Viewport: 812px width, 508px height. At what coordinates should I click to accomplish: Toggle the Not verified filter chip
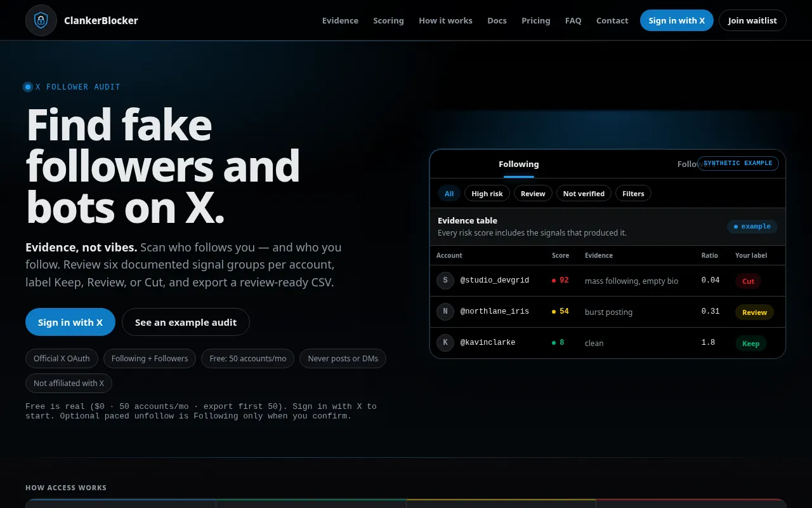click(584, 194)
